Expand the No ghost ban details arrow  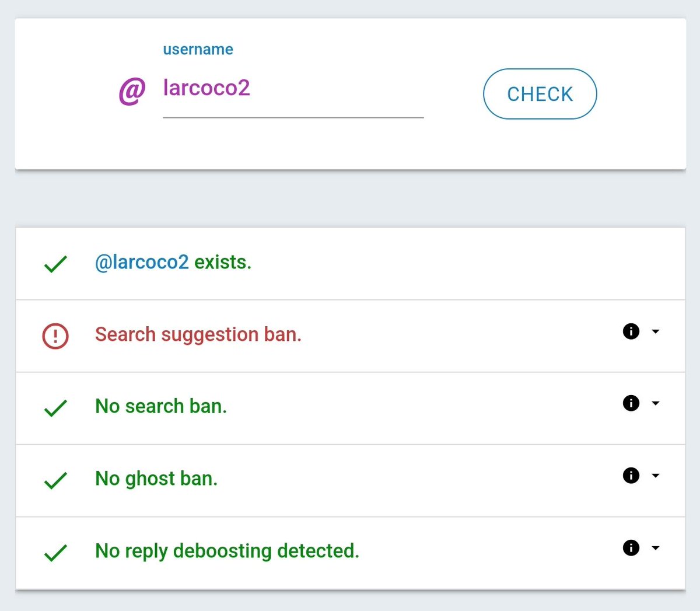click(656, 476)
